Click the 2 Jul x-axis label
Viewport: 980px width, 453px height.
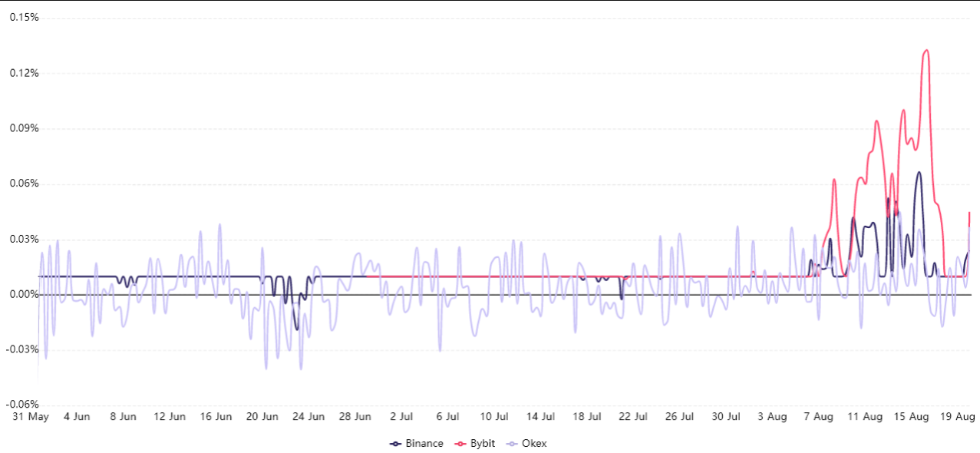click(401, 417)
